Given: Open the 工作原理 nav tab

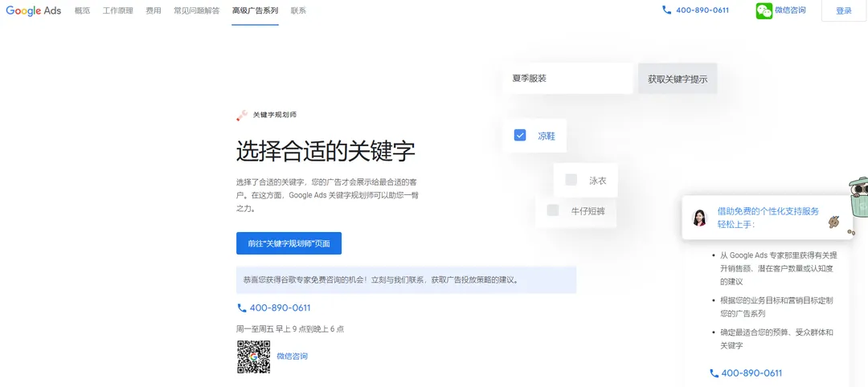Looking at the screenshot, I should click(x=117, y=10).
